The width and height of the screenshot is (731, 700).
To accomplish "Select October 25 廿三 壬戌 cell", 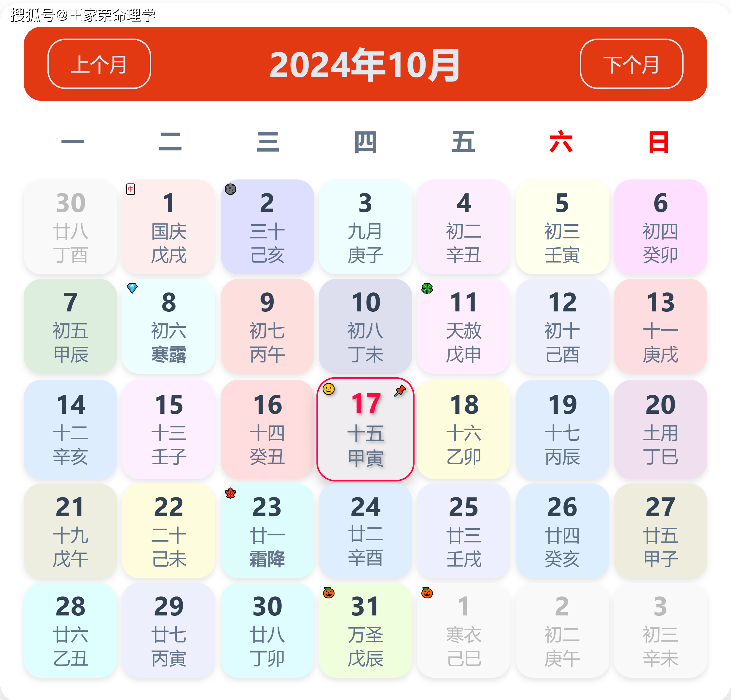I will point(464,531).
